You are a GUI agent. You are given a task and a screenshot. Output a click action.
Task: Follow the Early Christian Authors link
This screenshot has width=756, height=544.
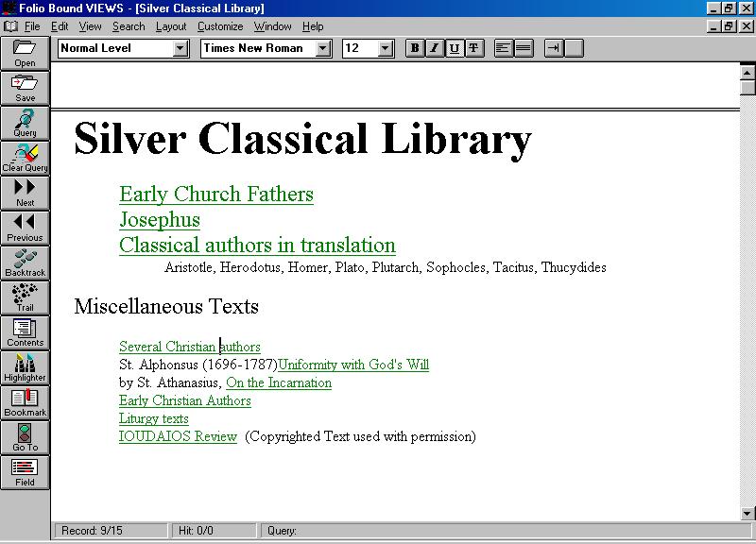click(185, 400)
